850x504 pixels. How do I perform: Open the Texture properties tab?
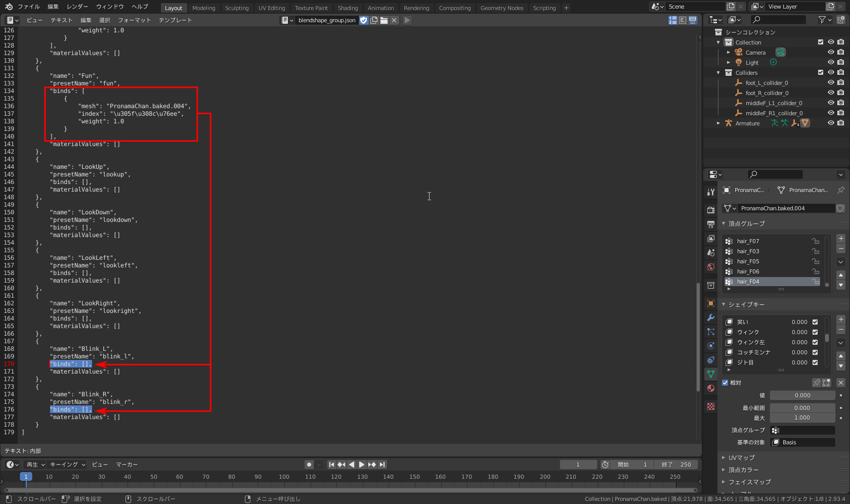tap(711, 406)
